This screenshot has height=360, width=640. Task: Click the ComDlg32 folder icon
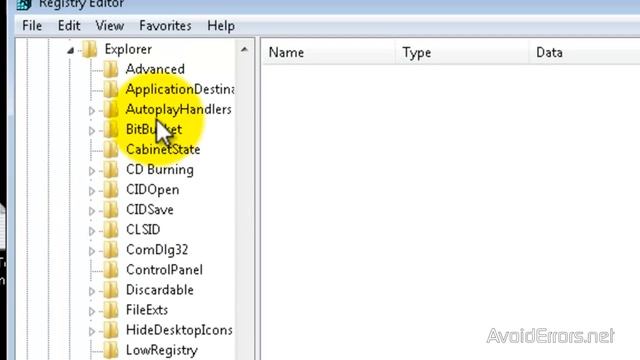111,249
